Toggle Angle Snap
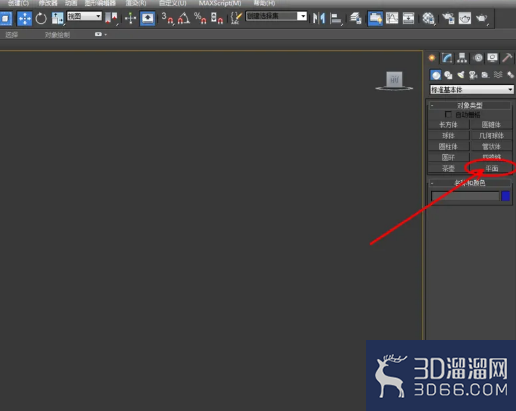 (184, 18)
